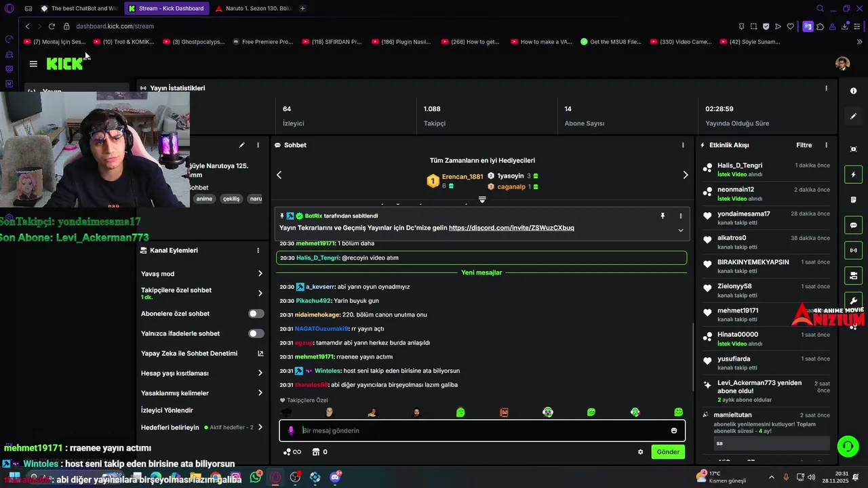Select the Stream - Kick Dashboard tab
This screenshot has width=868, height=488.
click(165, 9)
